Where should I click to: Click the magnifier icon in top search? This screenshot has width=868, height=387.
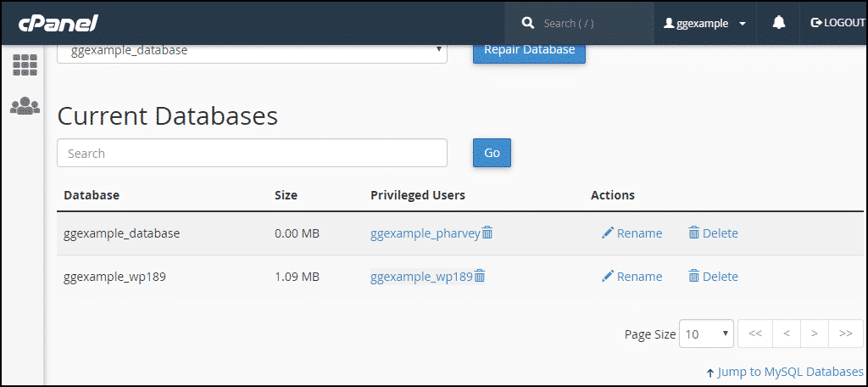point(528,23)
